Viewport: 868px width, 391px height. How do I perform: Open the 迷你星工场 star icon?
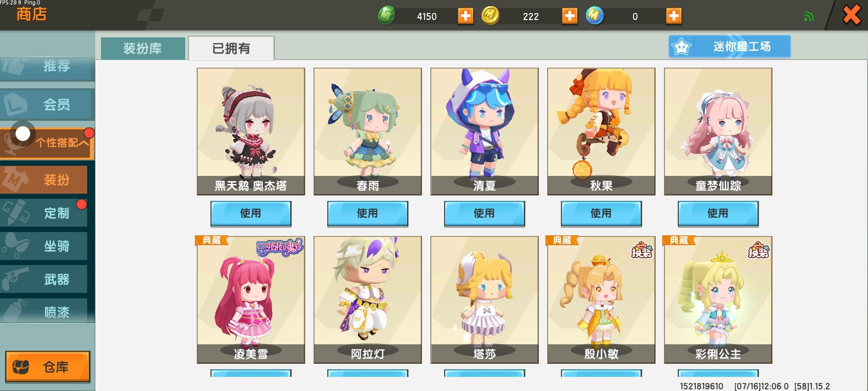681,47
